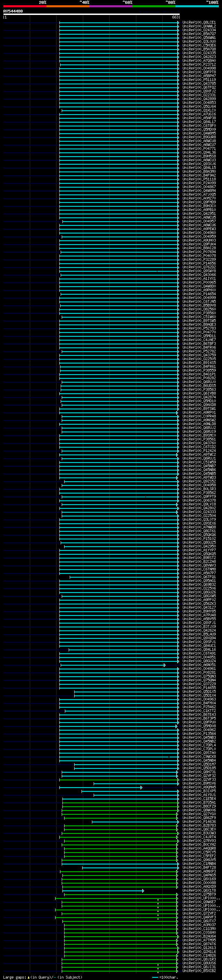Select hit label UniRef100_P12424

click(x=199, y=451)
